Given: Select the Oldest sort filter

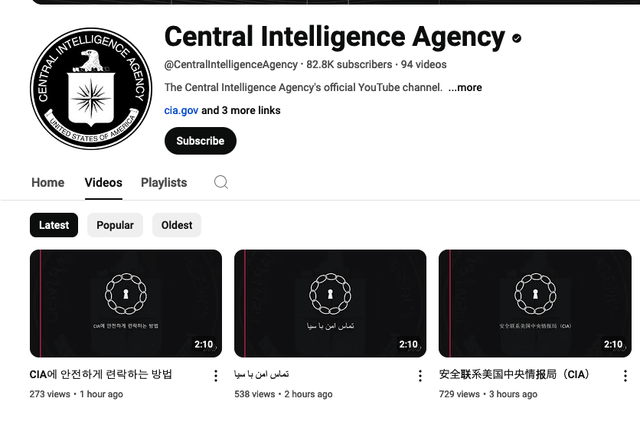Looking at the screenshot, I should coord(177,225).
